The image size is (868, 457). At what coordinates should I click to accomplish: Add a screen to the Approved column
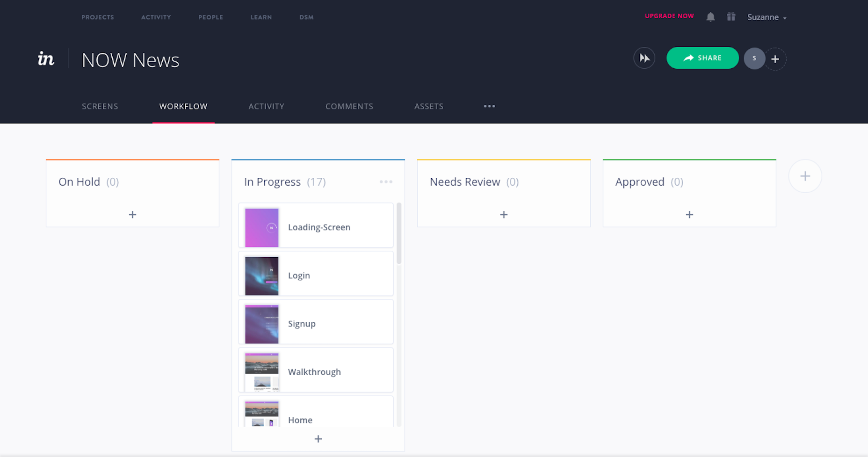click(689, 214)
